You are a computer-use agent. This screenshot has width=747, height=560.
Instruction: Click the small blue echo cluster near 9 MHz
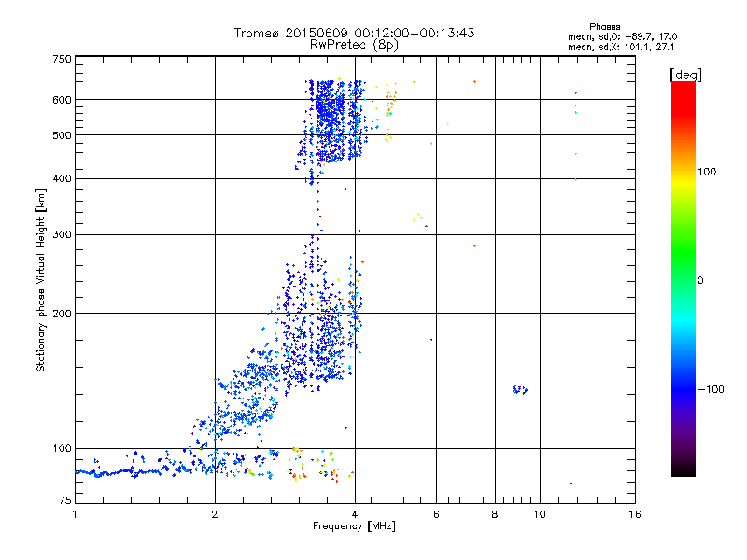520,390
